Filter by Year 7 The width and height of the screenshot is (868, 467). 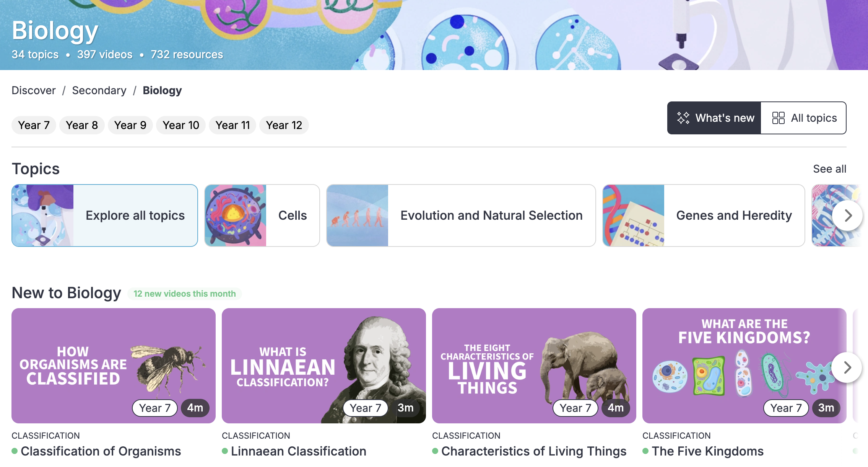[34, 125]
